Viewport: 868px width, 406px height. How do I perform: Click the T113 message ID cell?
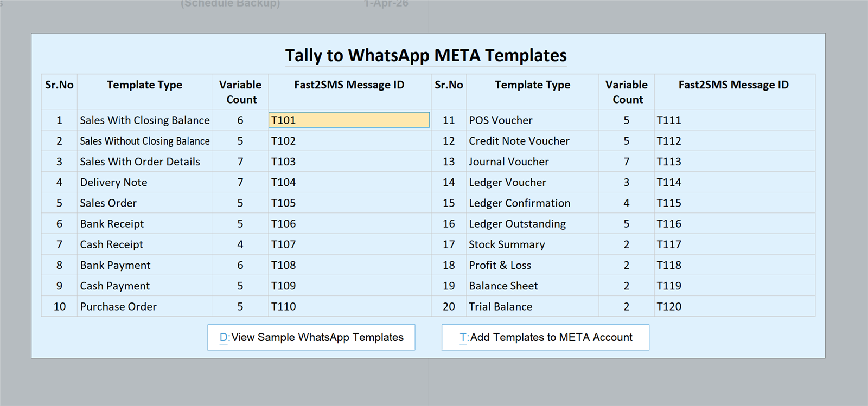tap(734, 162)
